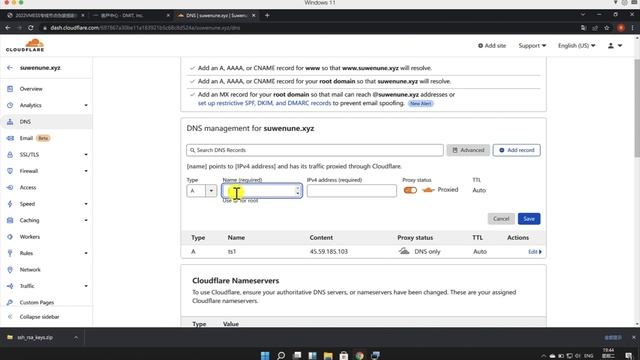Screen dimensions: 640x360
Task: Click the page vertical scrollbar
Action: pyautogui.click(x=637, y=108)
